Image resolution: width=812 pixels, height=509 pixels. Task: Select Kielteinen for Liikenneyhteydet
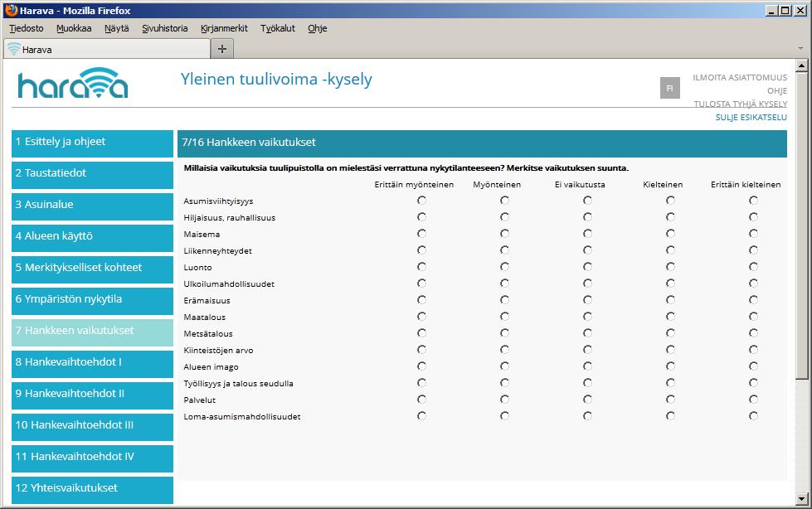point(671,250)
